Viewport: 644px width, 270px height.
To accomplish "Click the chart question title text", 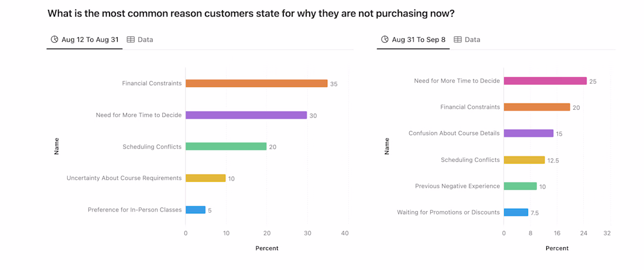I will point(251,13).
